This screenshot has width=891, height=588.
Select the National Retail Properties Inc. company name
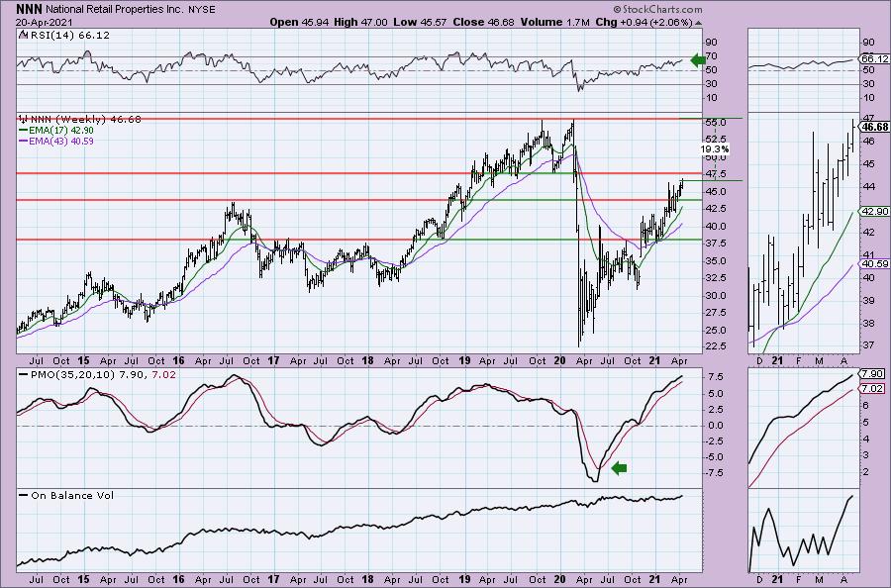click(115, 10)
